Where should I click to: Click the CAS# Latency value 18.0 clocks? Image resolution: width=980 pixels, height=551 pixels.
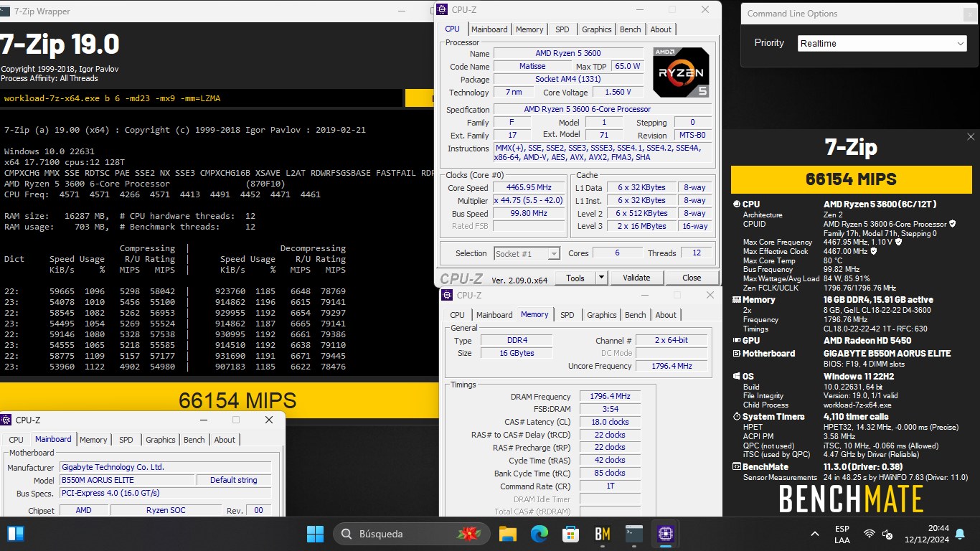click(610, 422)
